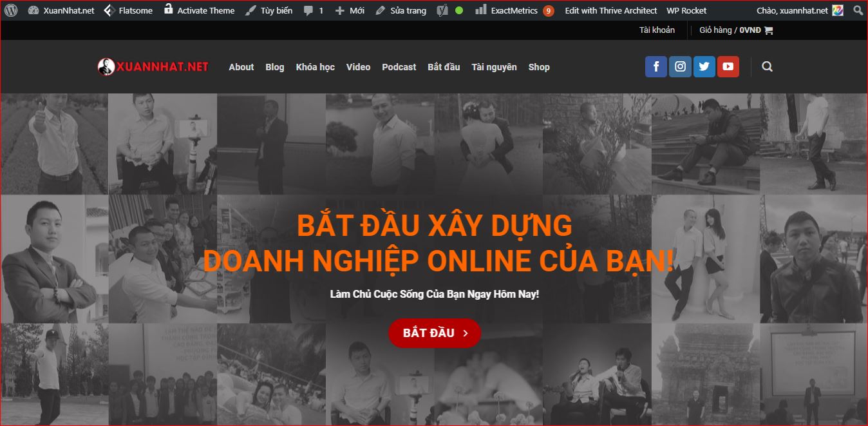Open the Khóa học menu item
Image resolution: width=868 pixels, height=426 pixels.
pyautogui.click(x=315, y=67)
